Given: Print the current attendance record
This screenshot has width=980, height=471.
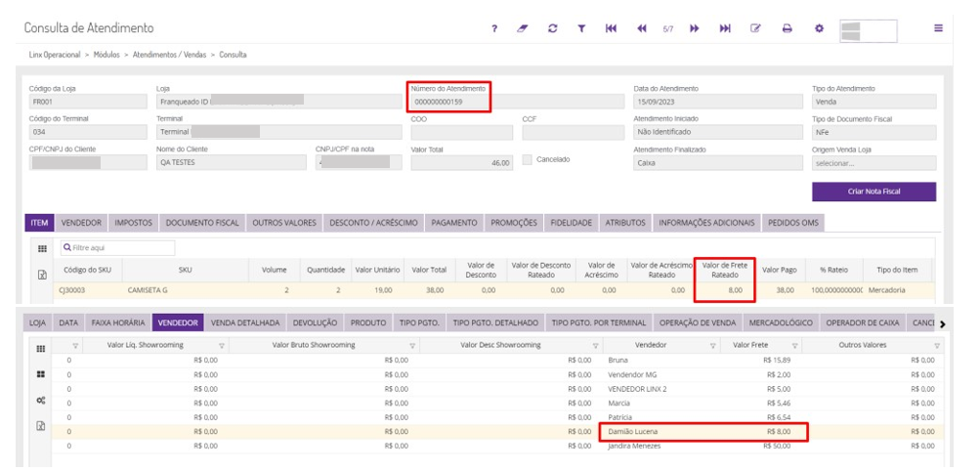Looking at the screenshot, I should [787, 29].
